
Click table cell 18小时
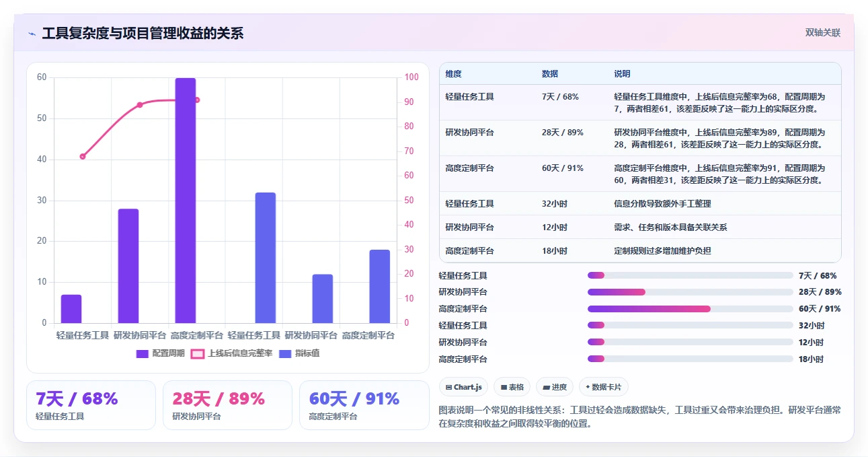pos(555,251)
